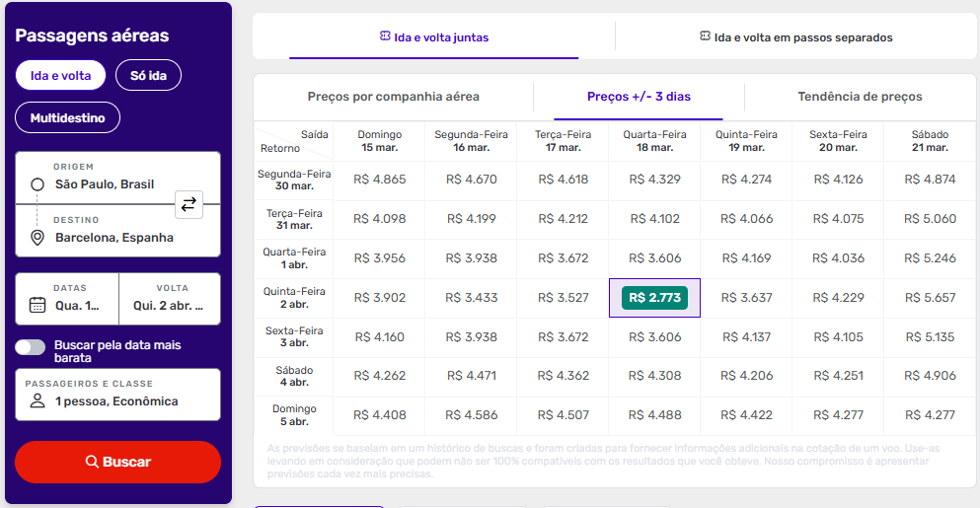Edit origin field São Paulo, Brasil
This screenshot has height=508, width=980.
click(105, 184)
